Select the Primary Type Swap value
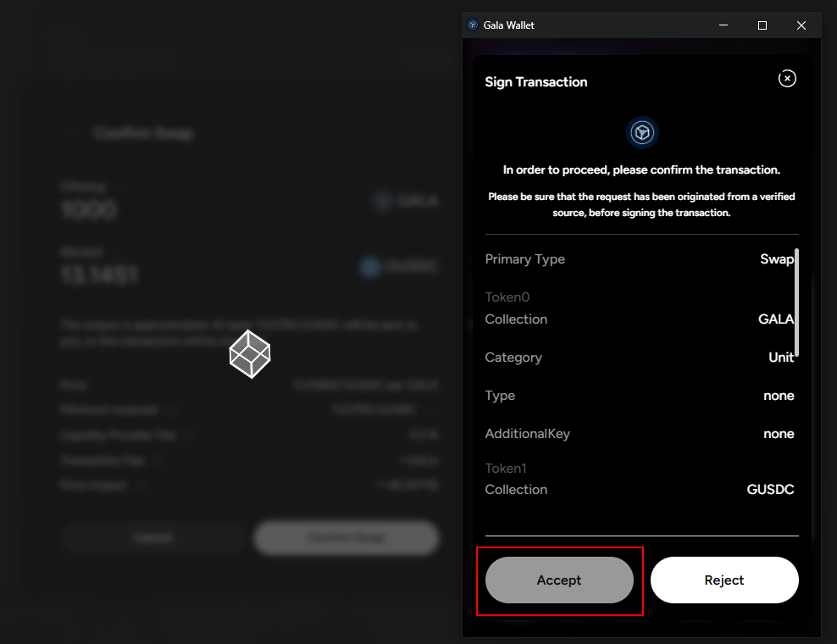This screenshot has height=644, width=837. tap(776, 259)
